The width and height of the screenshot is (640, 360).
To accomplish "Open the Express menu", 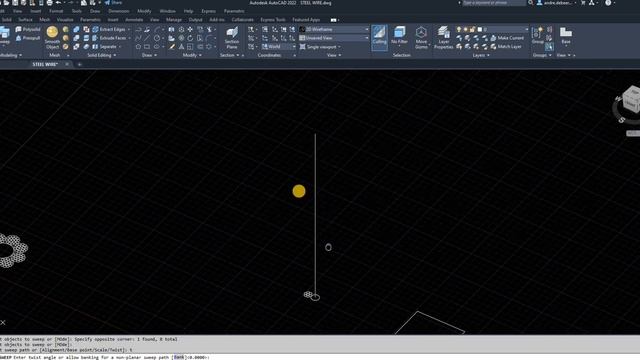I will pos(209,11).
